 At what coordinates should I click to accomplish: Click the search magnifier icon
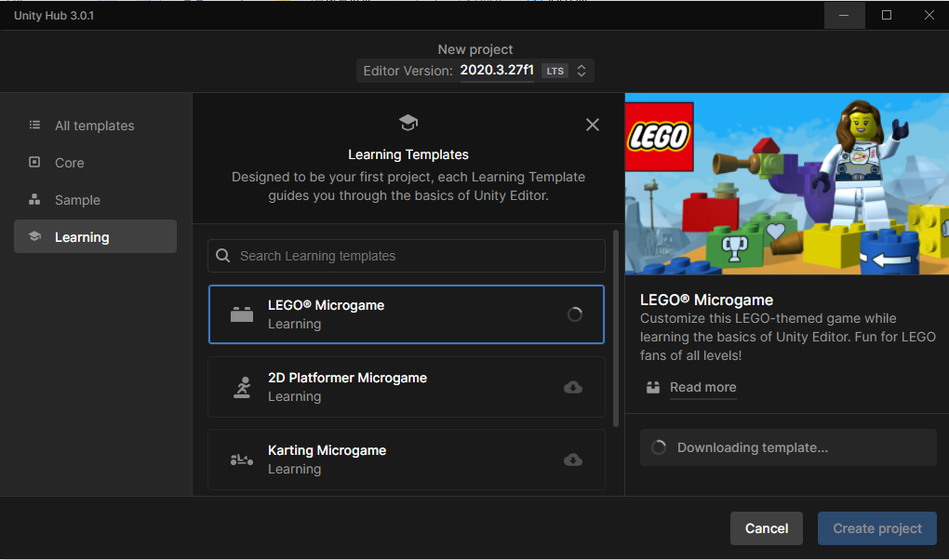coord(223,256)
